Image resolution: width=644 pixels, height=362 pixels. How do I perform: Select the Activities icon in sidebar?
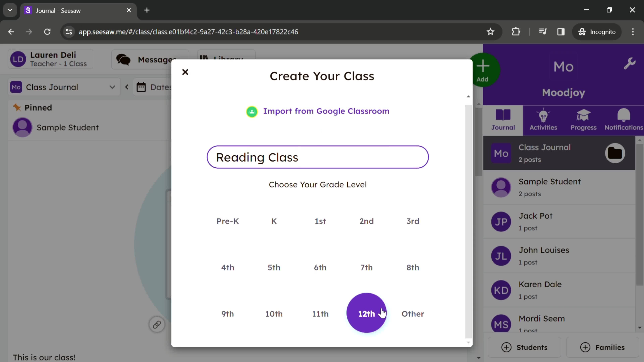(x=543, y=119)
